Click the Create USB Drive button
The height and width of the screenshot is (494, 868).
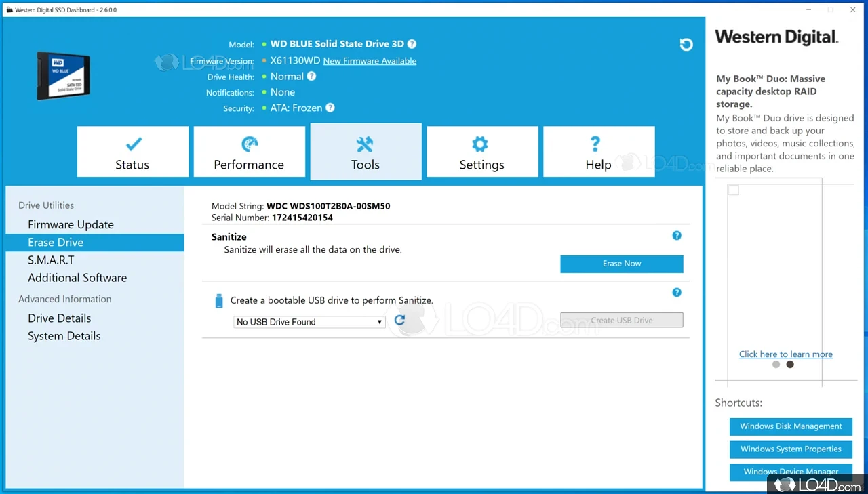(x=622, y=321)
